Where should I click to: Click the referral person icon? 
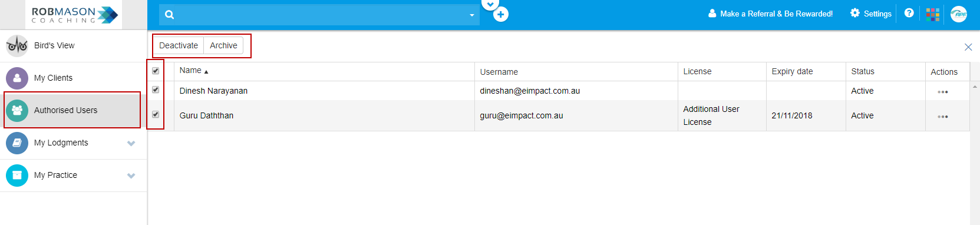coord(712,13)
